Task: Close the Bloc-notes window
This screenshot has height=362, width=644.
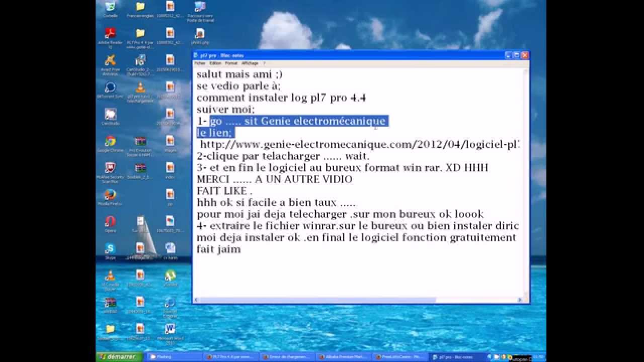Action: [525, 55]
